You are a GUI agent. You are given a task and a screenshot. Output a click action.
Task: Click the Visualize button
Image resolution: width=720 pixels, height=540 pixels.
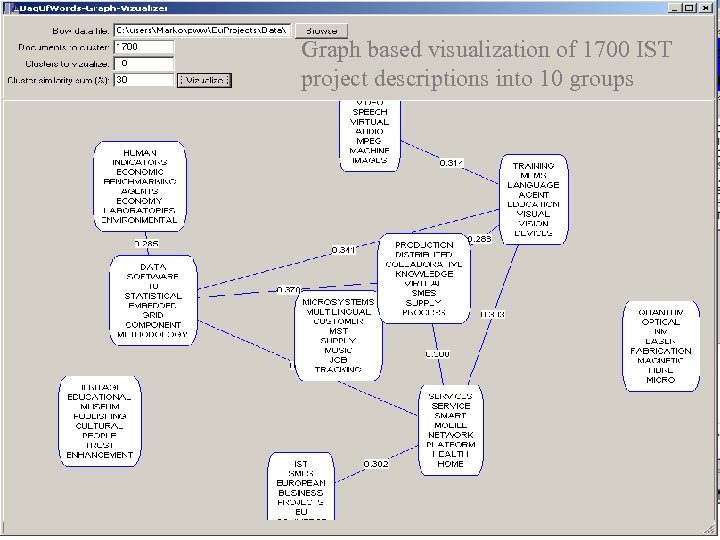(x=204, y=80)
